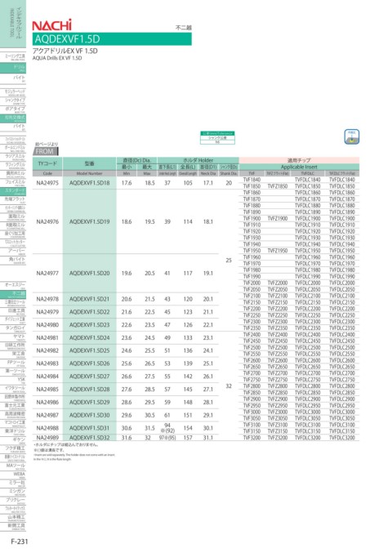This screenshot has height=553, width=392.
Task: Open the バイト index tab under ドリル
Action: click(13, 78)
